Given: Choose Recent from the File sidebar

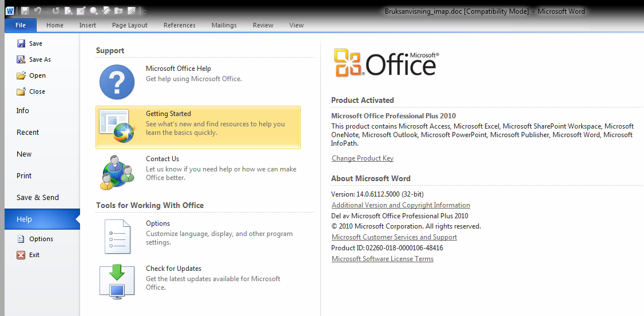Looking at the screenshot, I should tap(27, 133).
